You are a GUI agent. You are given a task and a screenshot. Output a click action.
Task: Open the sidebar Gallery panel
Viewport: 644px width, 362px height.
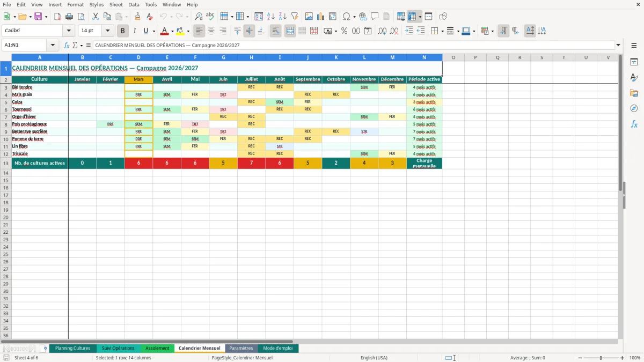[634, 93]
